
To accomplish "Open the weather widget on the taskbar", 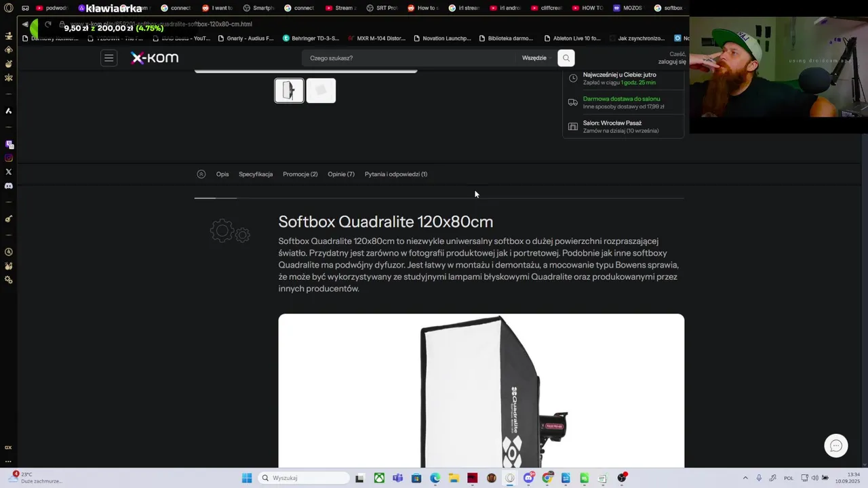I will (35, 478).
